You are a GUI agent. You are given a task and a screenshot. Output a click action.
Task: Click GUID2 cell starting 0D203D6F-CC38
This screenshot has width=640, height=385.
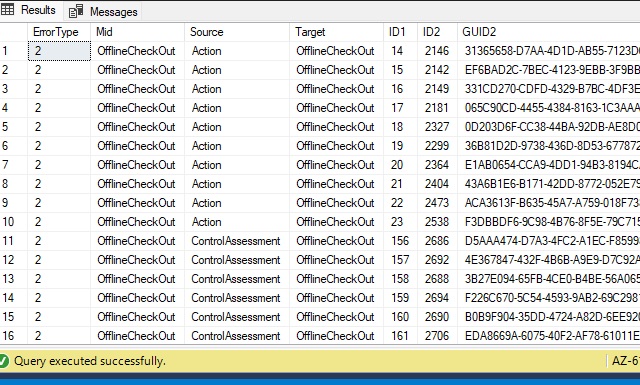[549, 127]
